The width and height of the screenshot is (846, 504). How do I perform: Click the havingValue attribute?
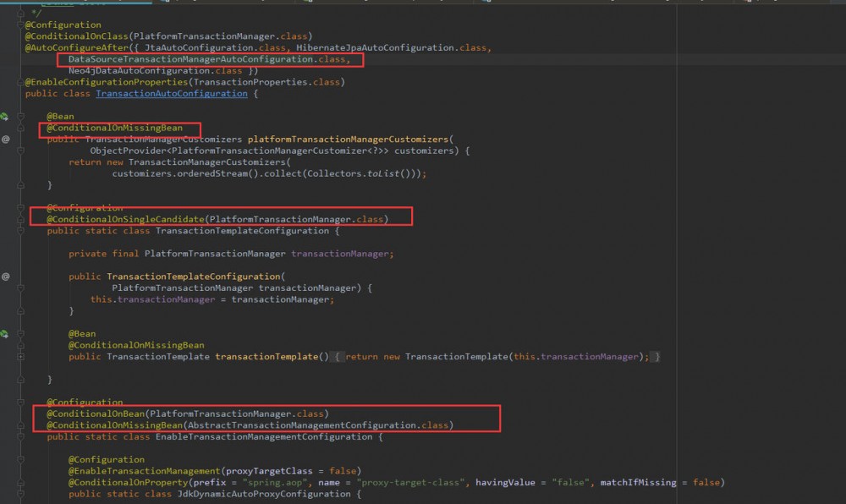tap(505, 483)
